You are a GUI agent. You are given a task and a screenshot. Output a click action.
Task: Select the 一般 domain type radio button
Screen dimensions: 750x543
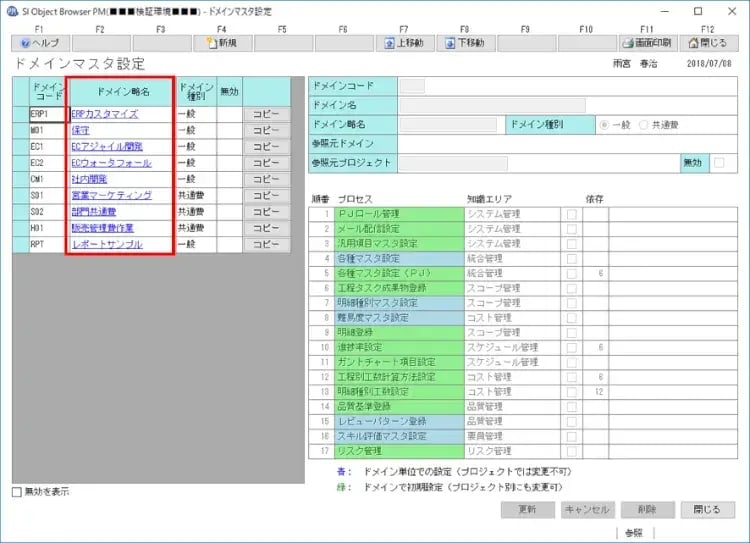[604, 124]
